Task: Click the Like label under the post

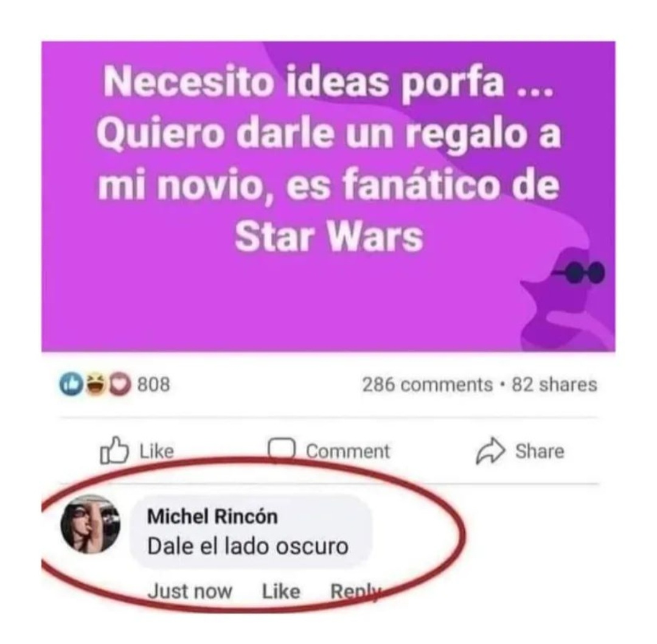Action: tap(156, 451)
